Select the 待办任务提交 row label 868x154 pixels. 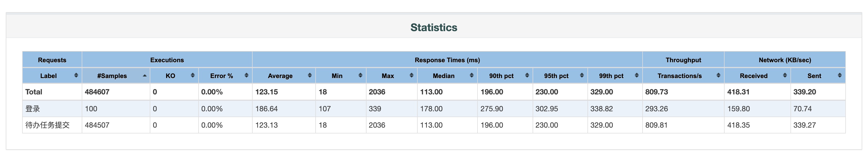point(47,125)
